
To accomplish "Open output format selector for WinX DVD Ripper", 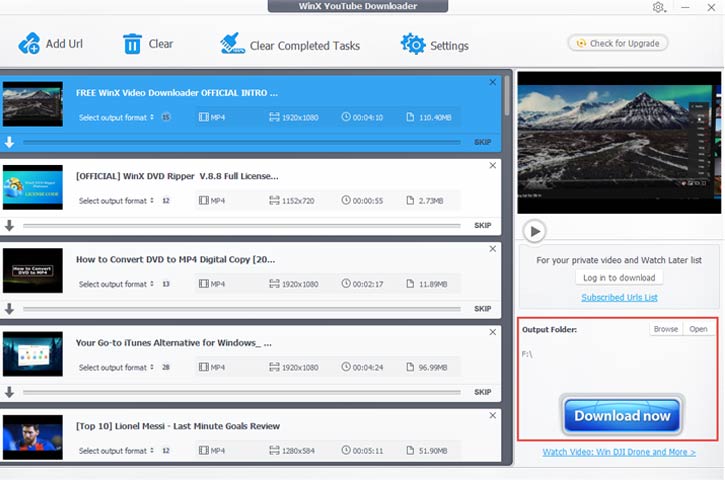I will coord(117,201).
